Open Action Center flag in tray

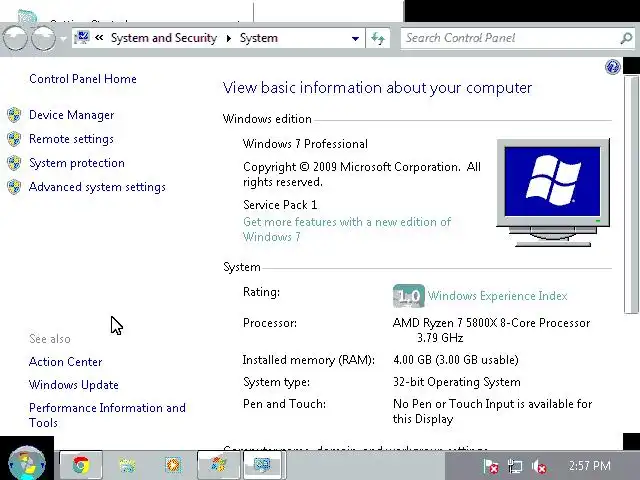(x=491, y=466)
